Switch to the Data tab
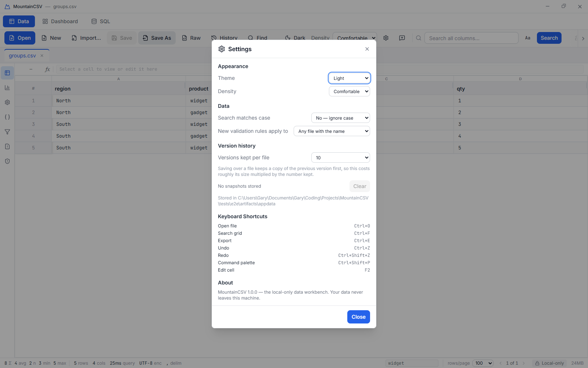The height and width of the screenshot is (368, 588). tap(19, 21)
